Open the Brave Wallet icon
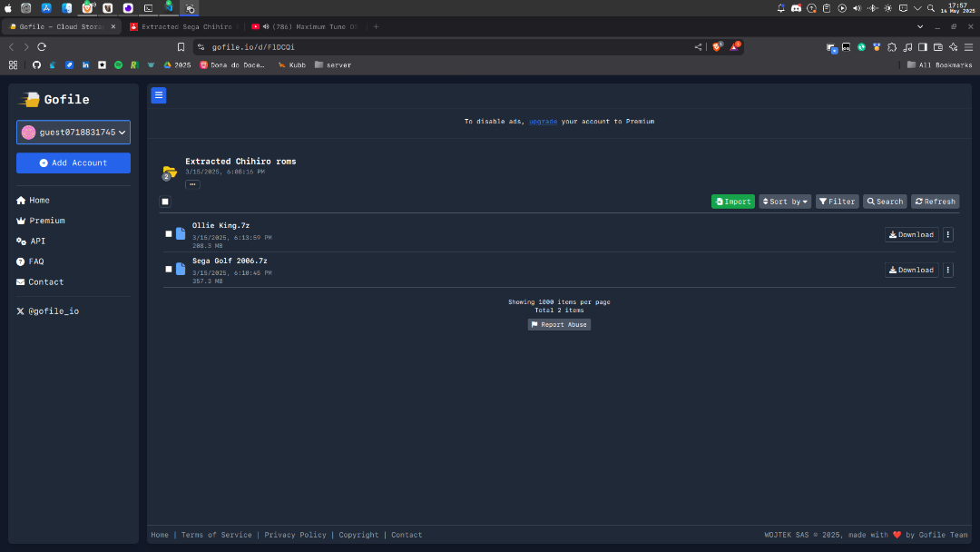Viewport: 980px width, 552px height. 938,47
